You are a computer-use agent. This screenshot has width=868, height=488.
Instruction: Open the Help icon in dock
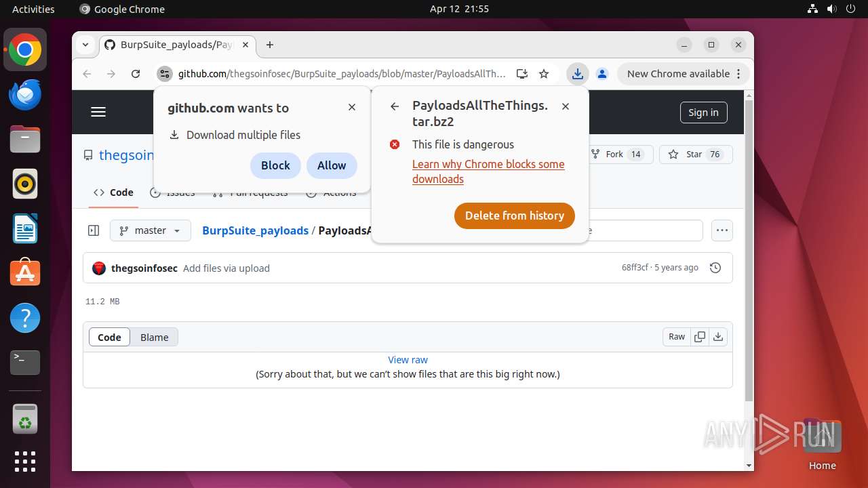tap(25, 318)
